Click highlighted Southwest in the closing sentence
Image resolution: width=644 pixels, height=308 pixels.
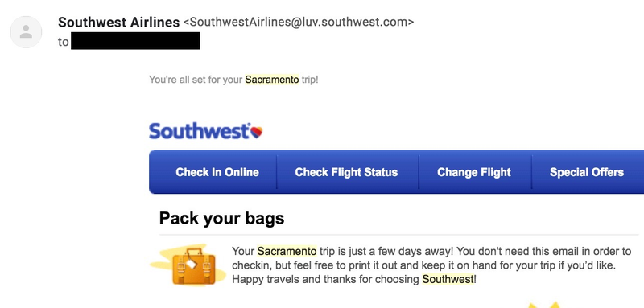[448, 280]
